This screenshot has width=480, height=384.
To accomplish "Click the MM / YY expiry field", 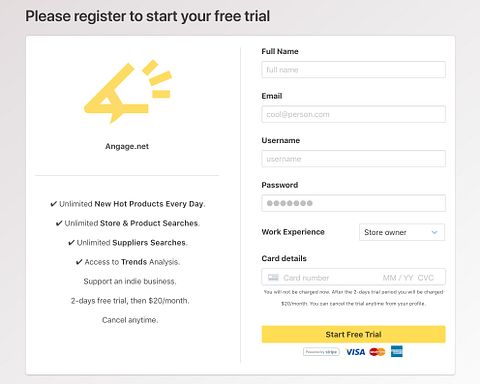I will pos(398,278).
